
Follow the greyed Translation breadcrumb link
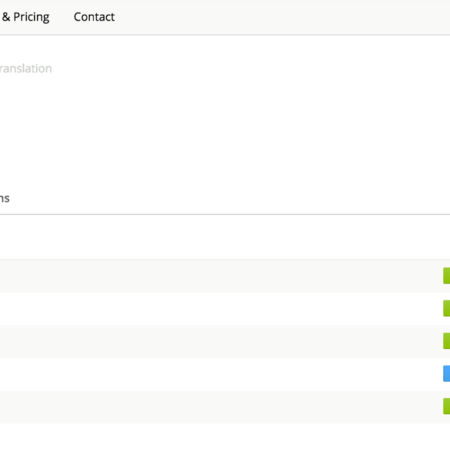coord(26,68)
